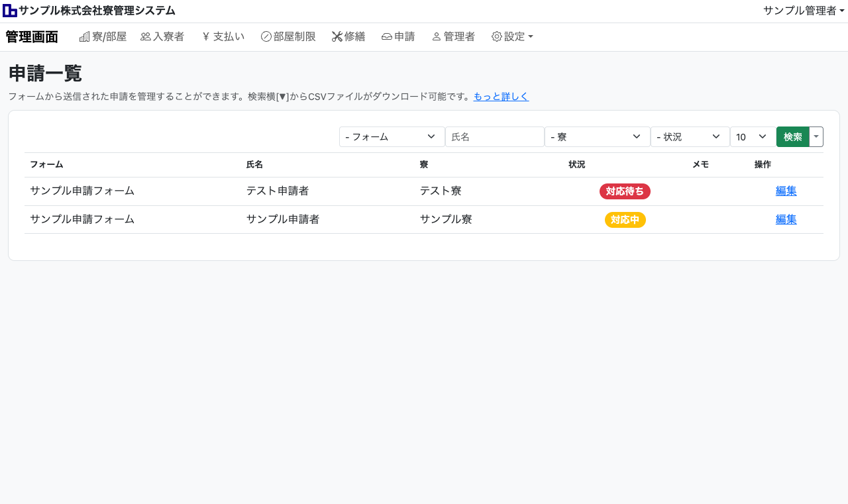Open the 寮 filter dropdown

[597, 137]
